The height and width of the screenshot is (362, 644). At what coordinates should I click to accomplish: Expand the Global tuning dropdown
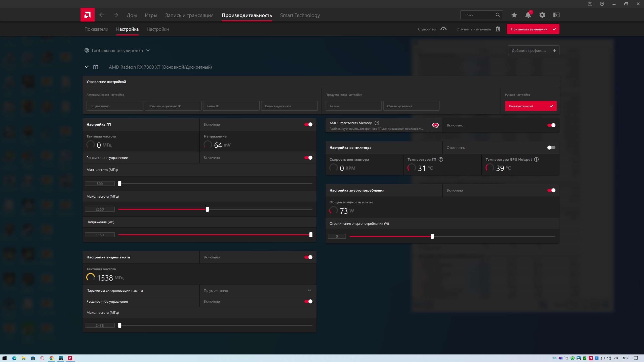148,51
